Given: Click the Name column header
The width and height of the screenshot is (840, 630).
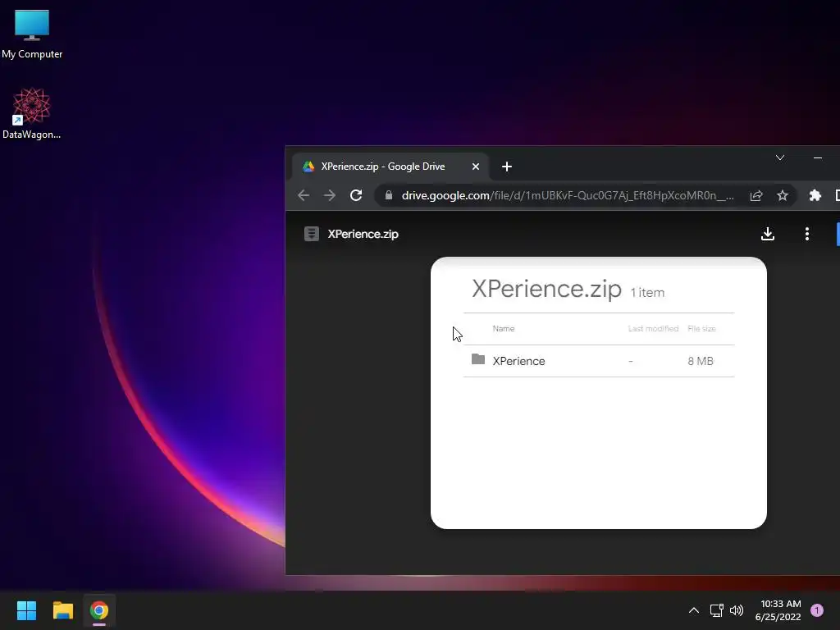Looking at the screenshot, I should 504,328.
